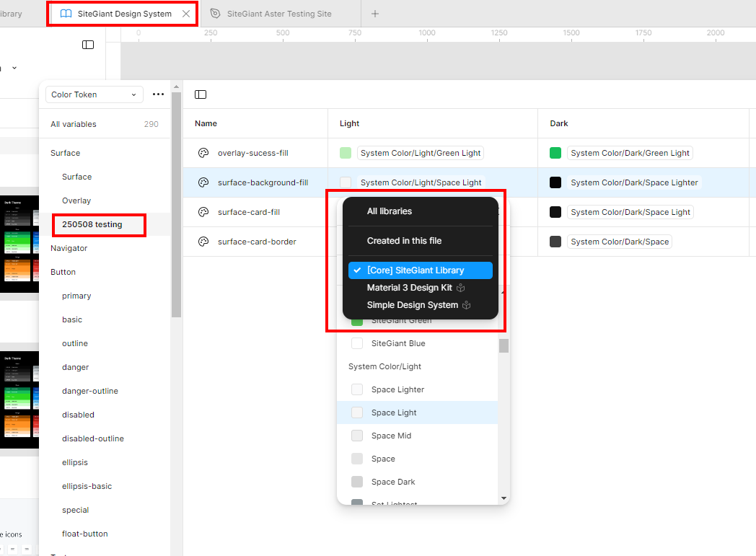756x556 pixels.
Task: Pick Space Mid color variable
Action: click(x=417, y=436)
